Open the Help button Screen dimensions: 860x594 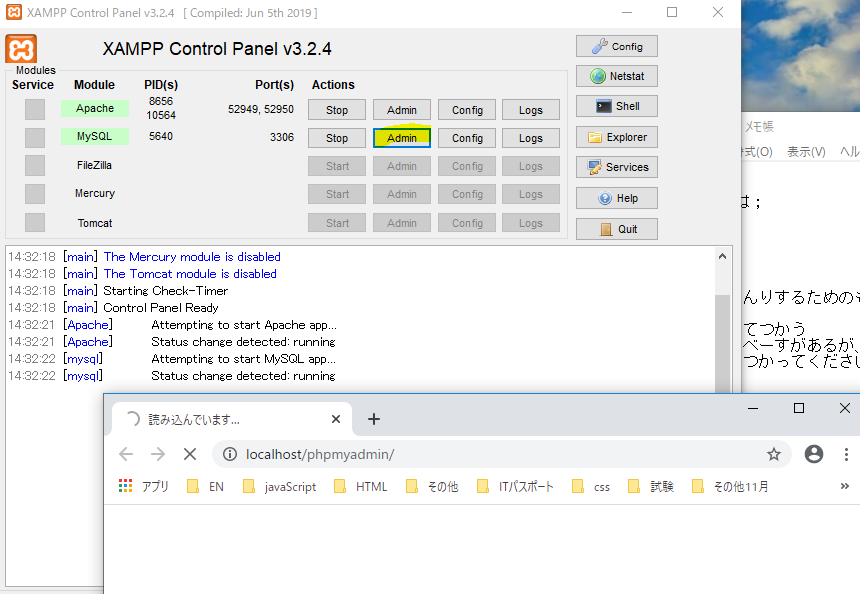click(x=616, y=198)
